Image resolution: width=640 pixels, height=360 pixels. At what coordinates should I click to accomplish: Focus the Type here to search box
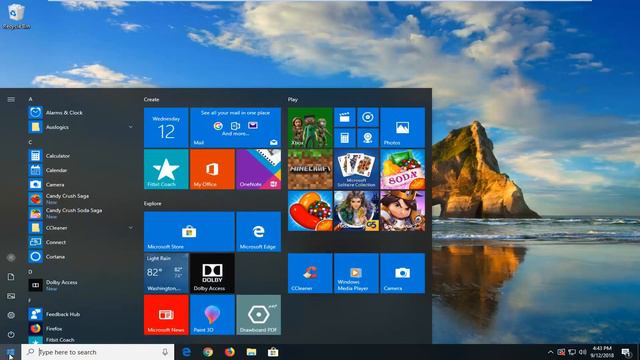click(x=98, y=352)
